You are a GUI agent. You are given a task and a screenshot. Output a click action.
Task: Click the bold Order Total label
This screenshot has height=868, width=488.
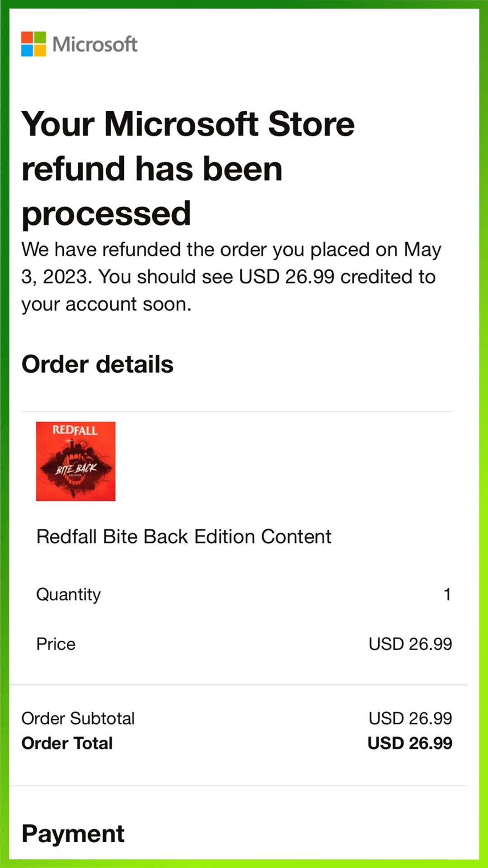click(67, 743)
